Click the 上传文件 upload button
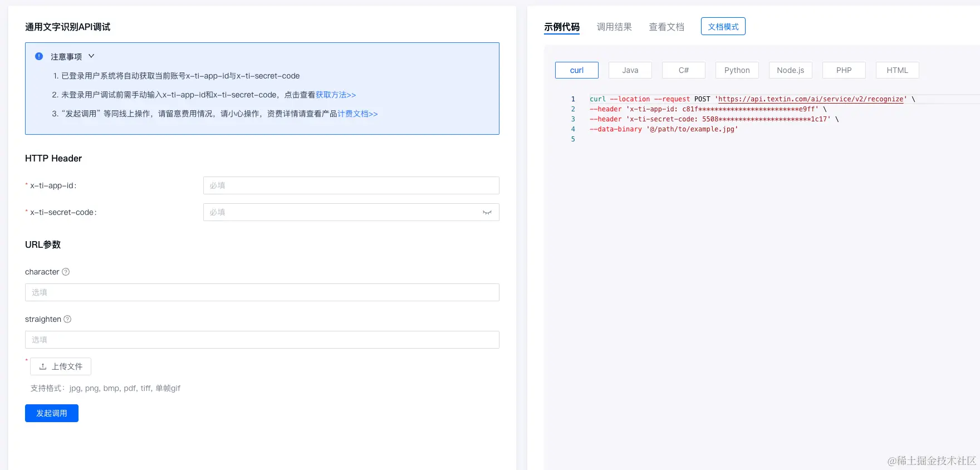Screen dimensions: 980x470 coord(61,366)
